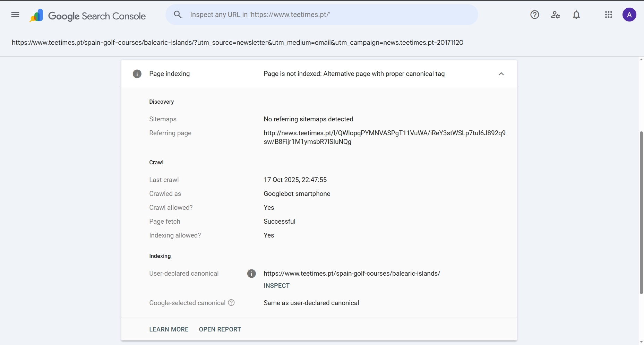Open the navigation hamburger menu
The height and width of the screenshot is (345, 644).
tap(15, 15)
